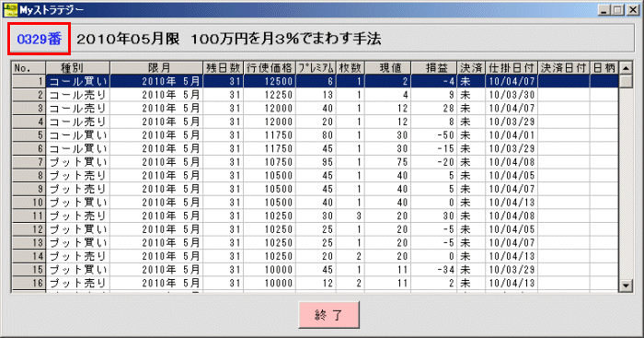Viewport: 644px width, 338px height.
Task: Click the プレミアム column header
Action: tap(316, 68)
